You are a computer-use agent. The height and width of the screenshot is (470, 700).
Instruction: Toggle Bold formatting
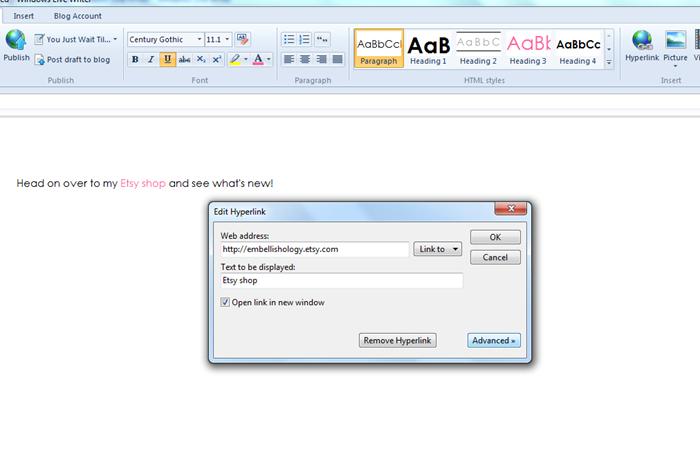point(135,59)
